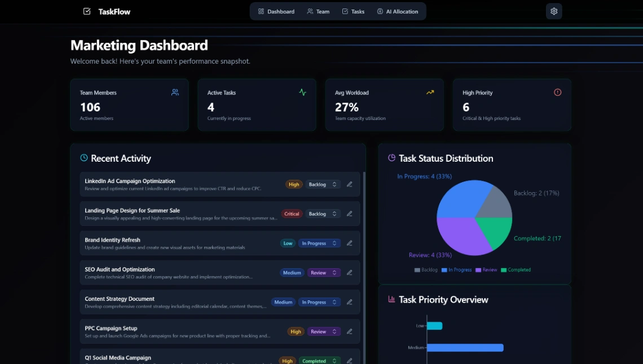Screen dimensions: 643x364
Task: Click the Critical priority badge on Landing Page Design
Action: 292,214
